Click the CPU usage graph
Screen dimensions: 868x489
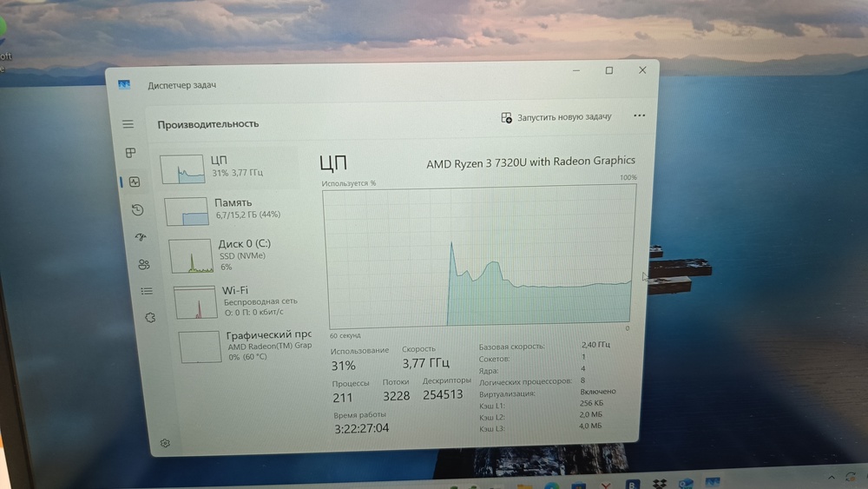(x=479, y=256)
